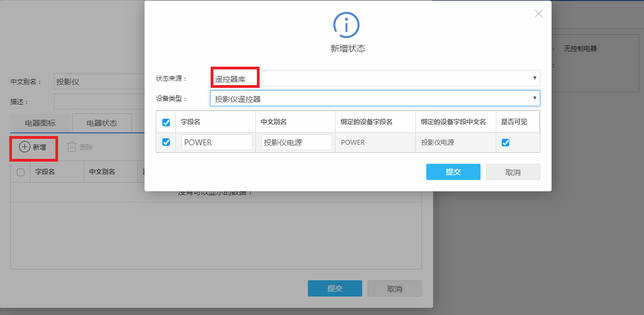Uncheck the row checkbox beside the POWER field
The image size is (644, 315).
(166, 142)
